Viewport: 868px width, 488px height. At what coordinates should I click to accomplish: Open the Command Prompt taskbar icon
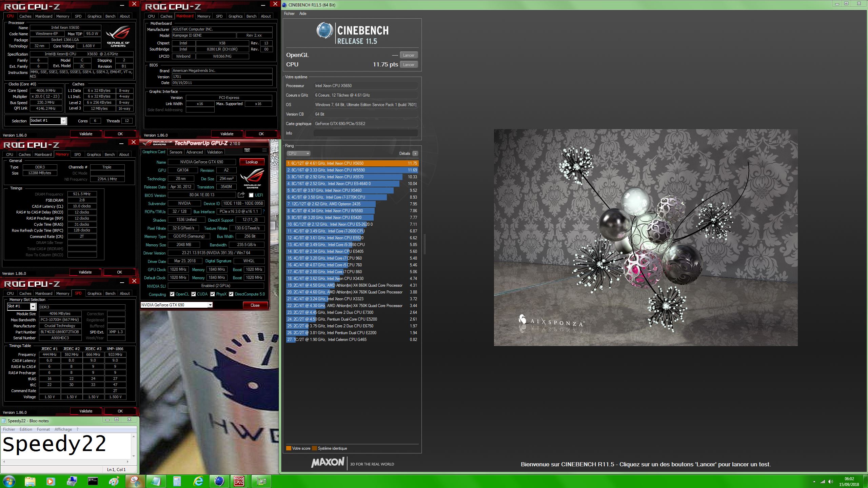click(x=93, y=481)
